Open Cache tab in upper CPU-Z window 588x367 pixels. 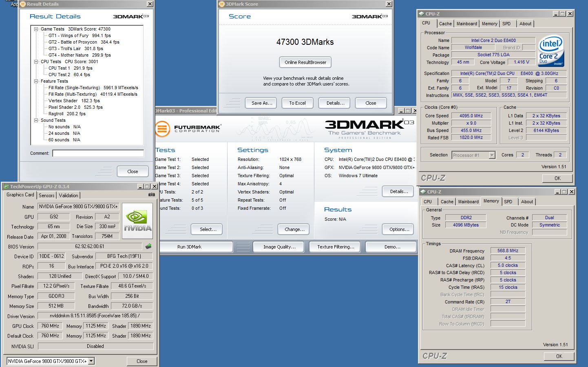click(x=445, y=24)
